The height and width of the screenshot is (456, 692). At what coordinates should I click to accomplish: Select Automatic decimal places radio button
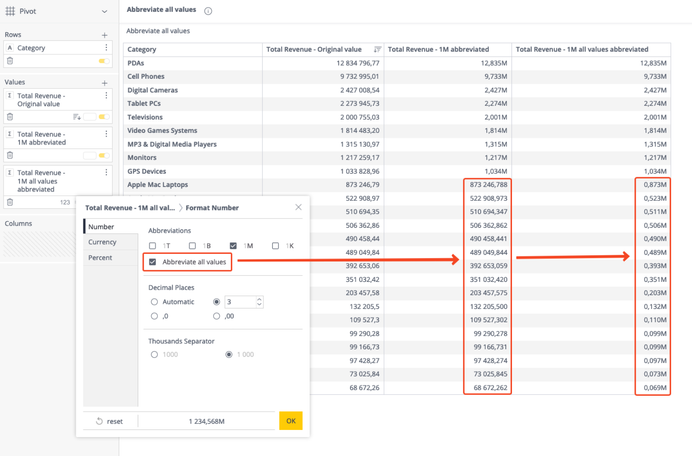coord(154,301)
